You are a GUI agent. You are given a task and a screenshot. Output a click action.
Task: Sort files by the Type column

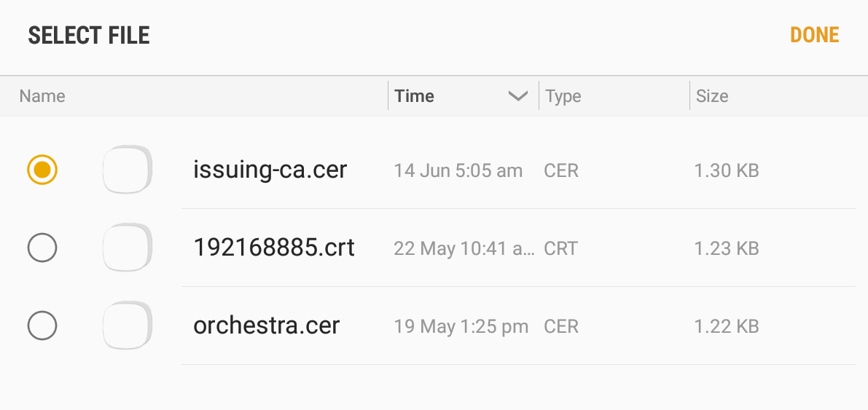tap(563, 96)
